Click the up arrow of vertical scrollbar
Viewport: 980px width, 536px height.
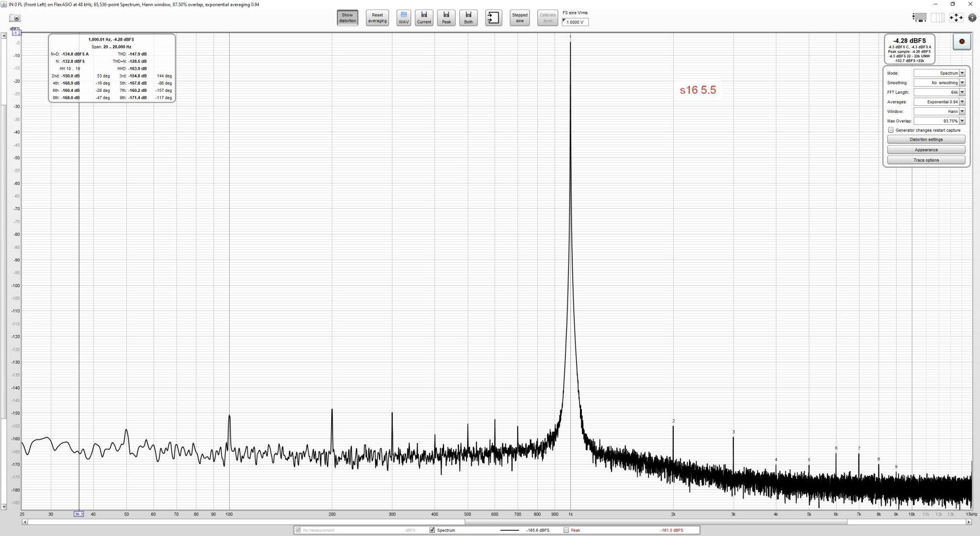(4, 35)
